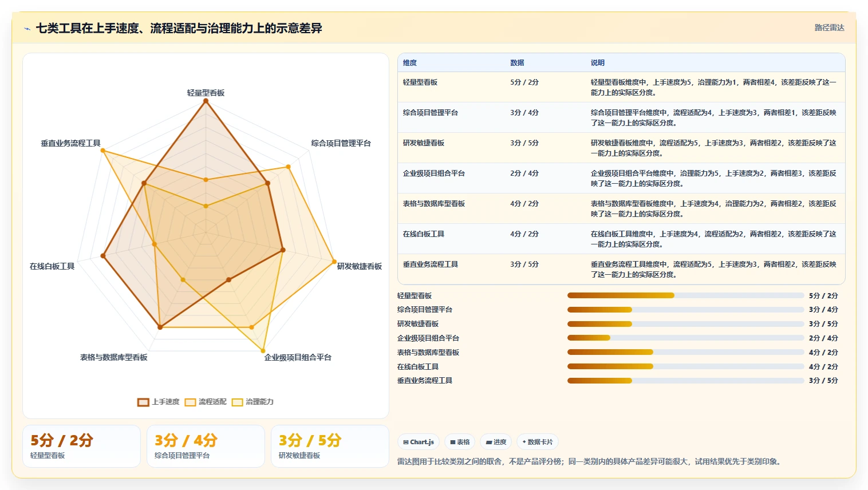Viewport: 868px width, 490px height.
Task: Select the 表格与数据库型看板 table row label
Action: [x=434, y=204]
